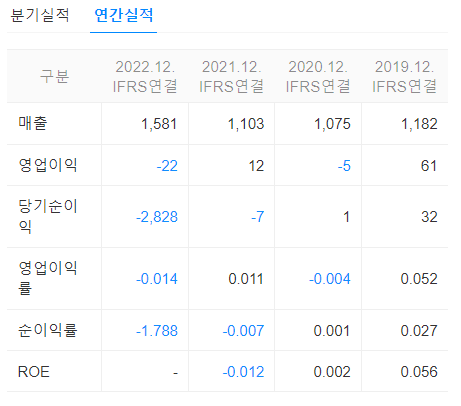
Task: Click the ROE value 0.002
Action: click(x=332, y=372)
